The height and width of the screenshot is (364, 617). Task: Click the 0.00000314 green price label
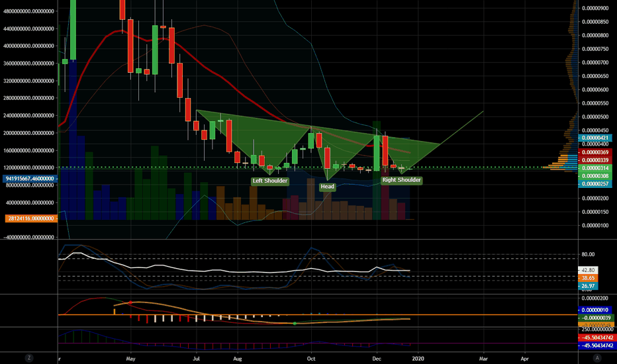[x=595, y=168]
